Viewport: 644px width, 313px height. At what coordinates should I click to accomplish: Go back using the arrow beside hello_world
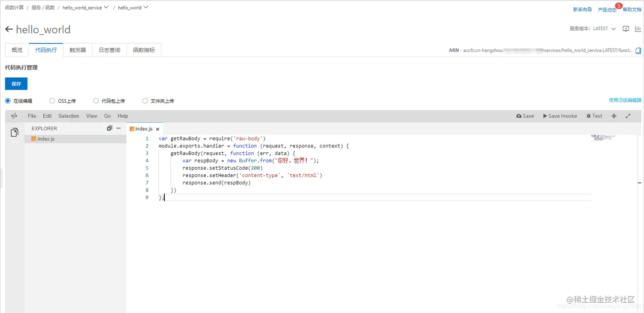pyautogui.click(x=9, y=29)
